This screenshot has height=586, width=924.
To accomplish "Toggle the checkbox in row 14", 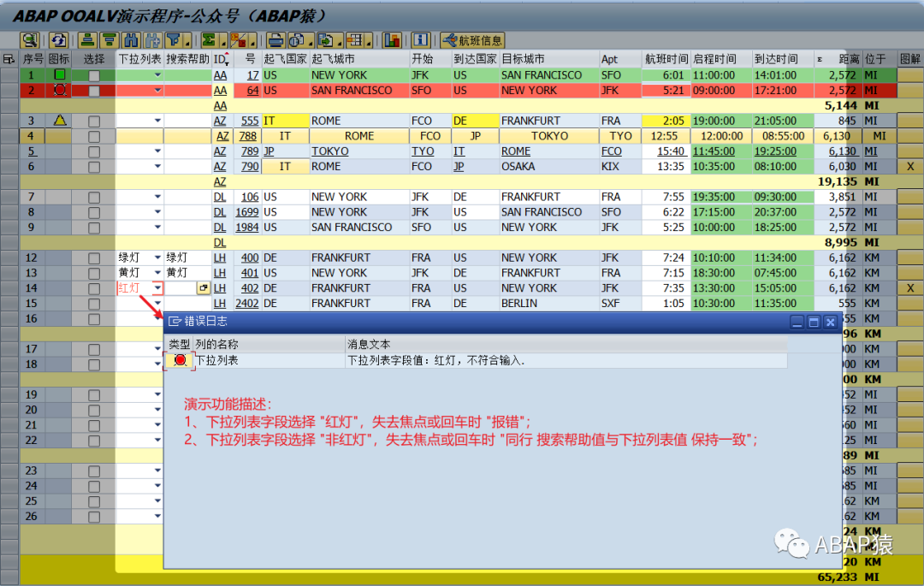I will (94, 288).
